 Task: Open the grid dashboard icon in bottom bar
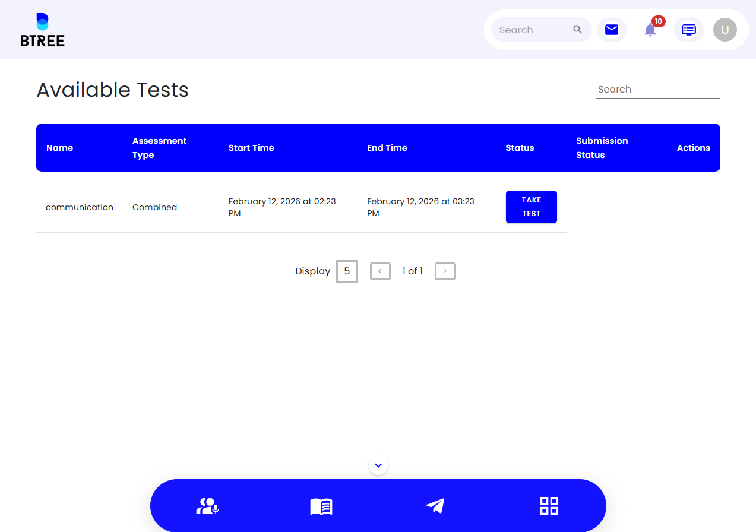(x=549, y=506)
